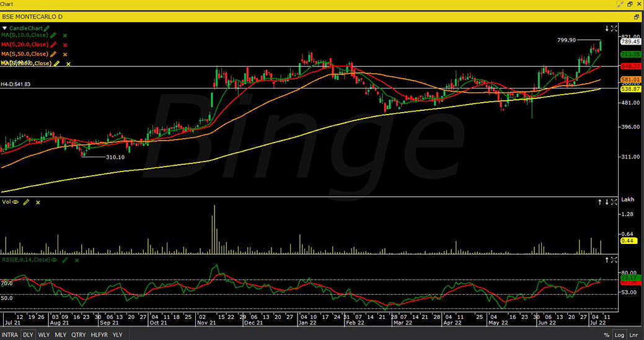
Task: Edit the MA(S,10.0,Close) indicator pencil
Action: point(53,35)
